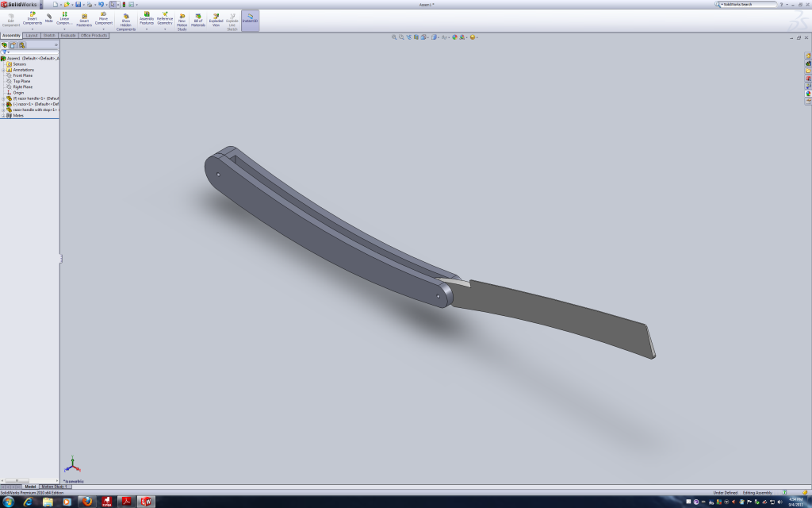Viewport: 812px width, 508px height.
Task: Open the dropdown under Insert Components
Action: point(32,29)
